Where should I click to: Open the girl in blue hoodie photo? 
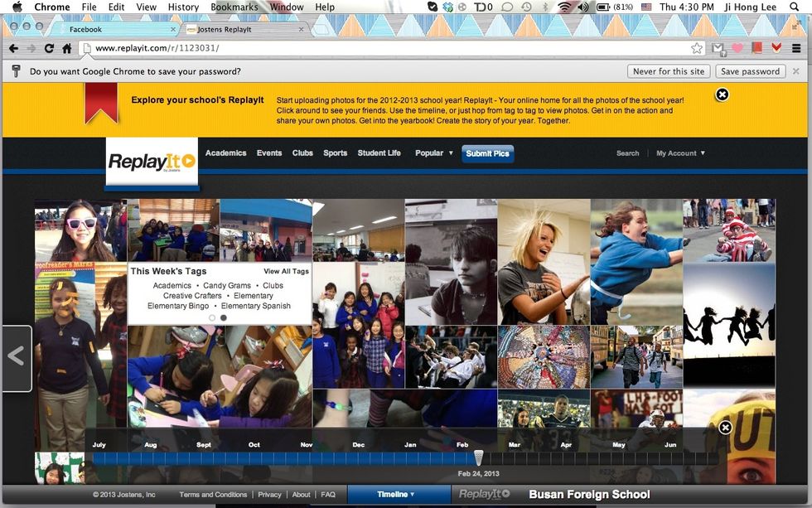pyautogui.click(x=636, y=262)
